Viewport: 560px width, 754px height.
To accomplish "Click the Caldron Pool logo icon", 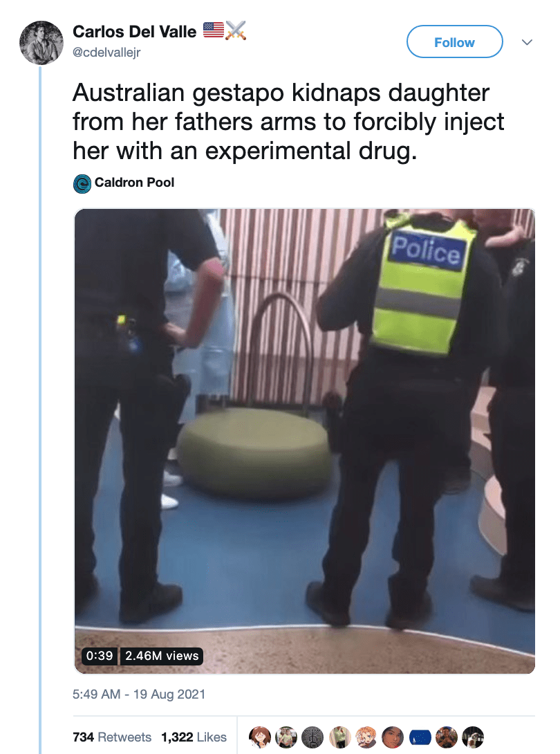I will (82, 184).
